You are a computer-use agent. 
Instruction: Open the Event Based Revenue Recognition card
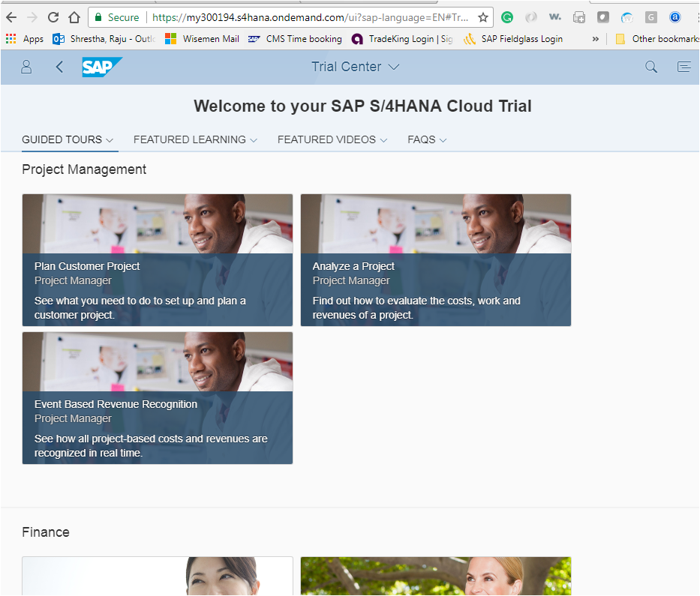[158, 398]
